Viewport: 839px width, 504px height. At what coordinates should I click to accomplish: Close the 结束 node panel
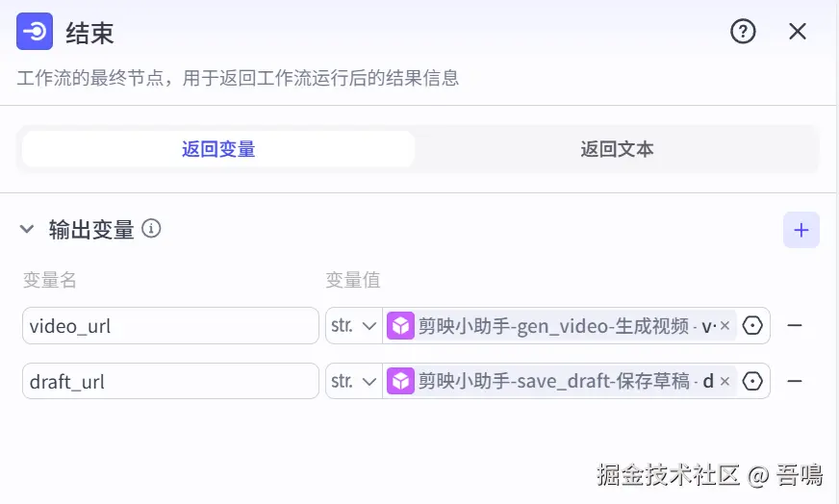pyautogui.click(x=798, y=32)
